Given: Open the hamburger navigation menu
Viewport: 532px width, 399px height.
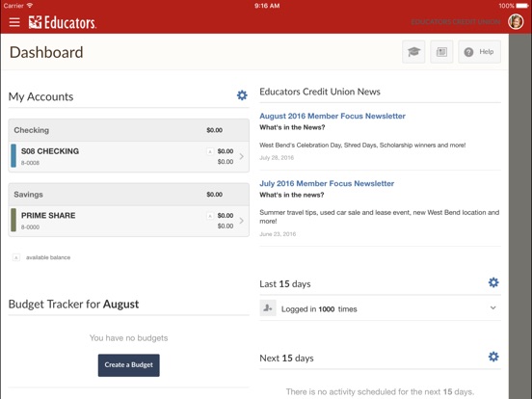Looking at the screenshot, I should tap(14, 22).
